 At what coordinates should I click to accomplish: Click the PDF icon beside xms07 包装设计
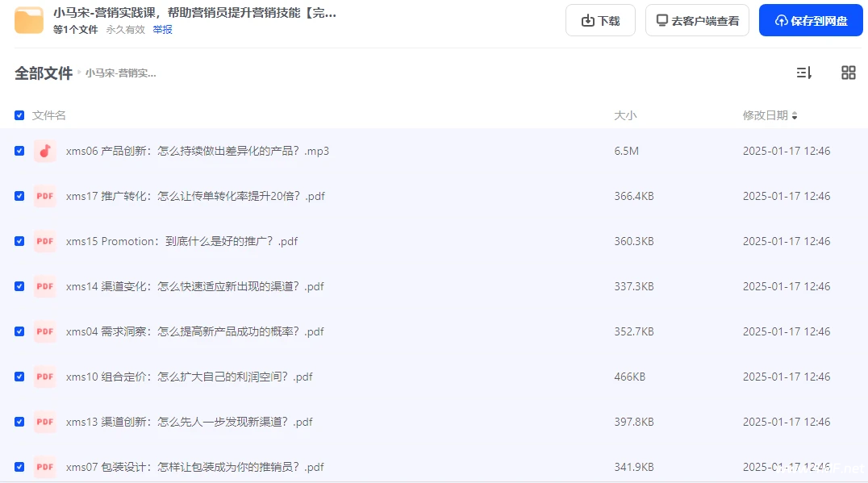pyautogui.click(x=44, y=467)
